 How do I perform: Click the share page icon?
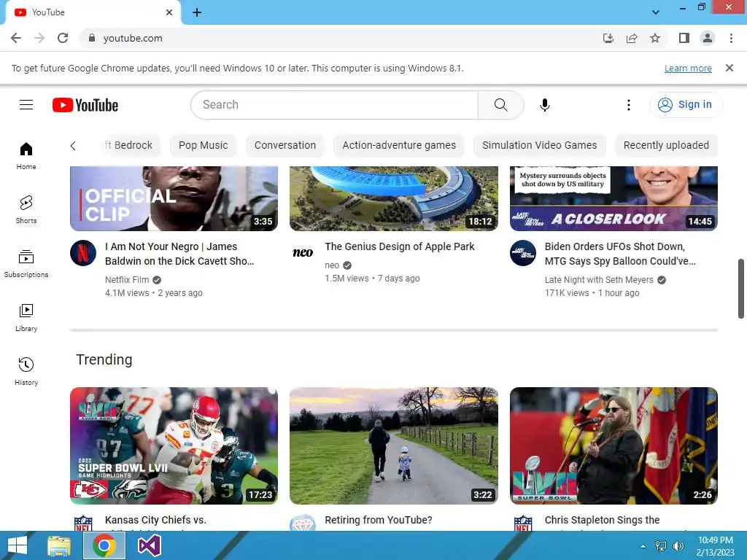632,38
